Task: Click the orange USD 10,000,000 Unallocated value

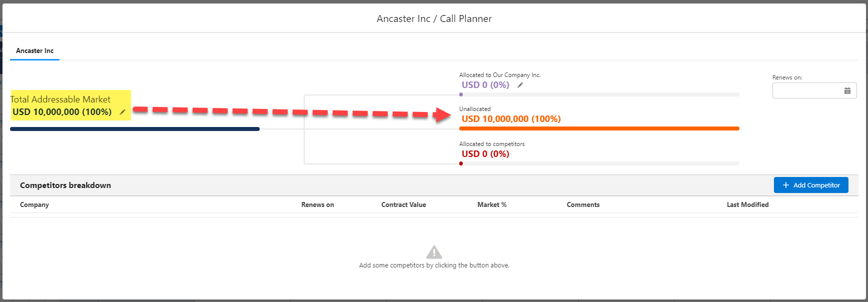Action: point(511,119)
